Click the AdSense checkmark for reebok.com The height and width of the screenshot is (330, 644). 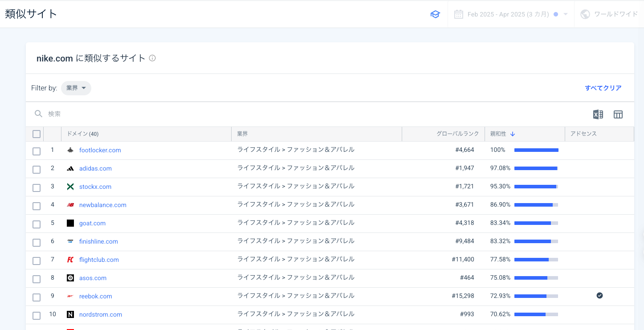pyautogui.click(x=599, y=295)
